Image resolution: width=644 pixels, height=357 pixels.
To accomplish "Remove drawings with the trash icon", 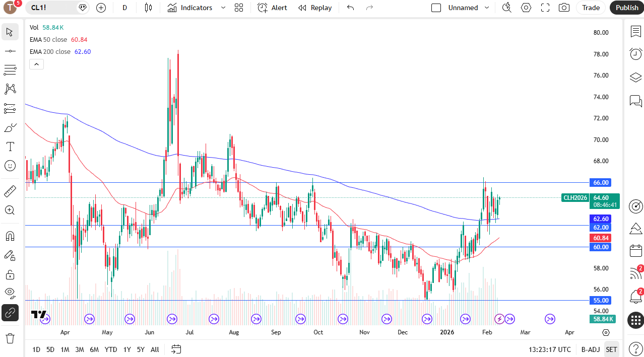I will point(10,338).
